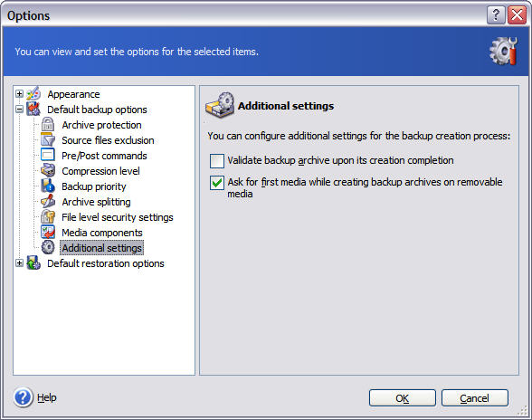Viewport: 532px width, 420px height.
Task: Click the Archive protection padlock icon
Action: tap(48, 125)
